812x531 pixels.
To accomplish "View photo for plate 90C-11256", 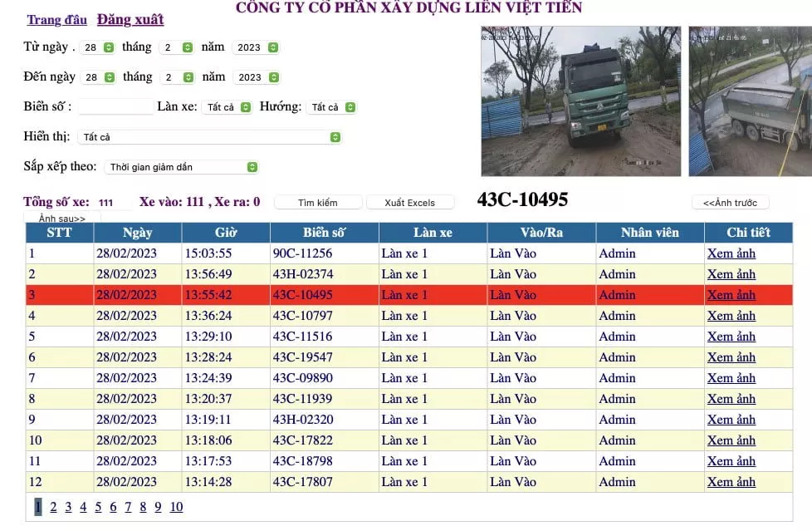I will 731,253.
